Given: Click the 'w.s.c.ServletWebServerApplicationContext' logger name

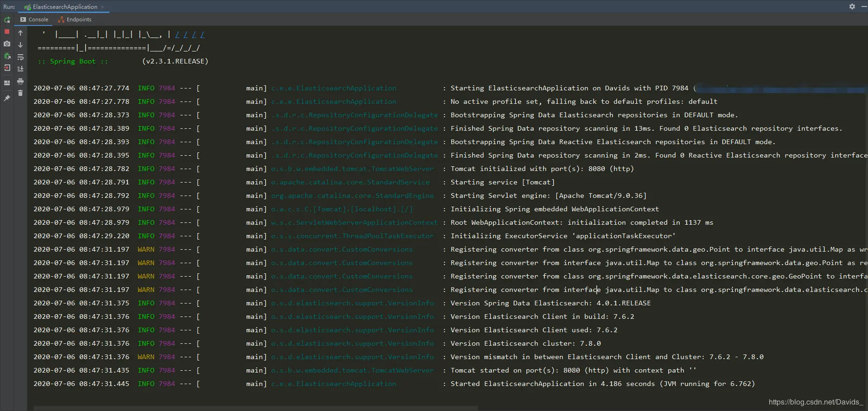Looking at the screenshot, I should tap(354, 222).
